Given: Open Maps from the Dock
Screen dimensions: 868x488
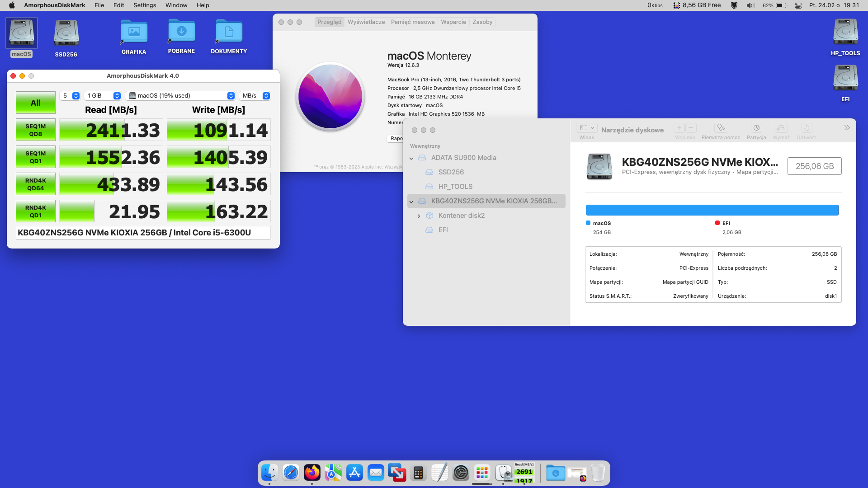Looking at the screenshot, I should coord(333,473).
